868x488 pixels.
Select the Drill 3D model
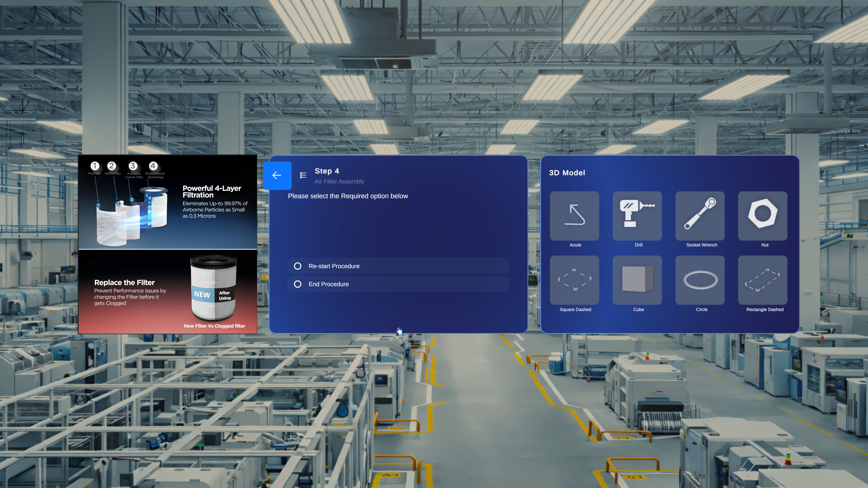pyautogui.click(x=637, y=216)
